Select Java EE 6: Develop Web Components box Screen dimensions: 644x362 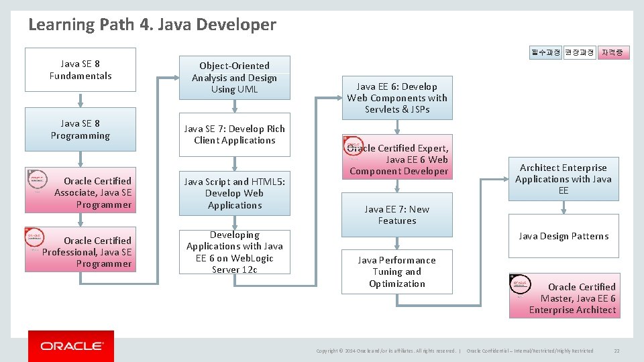pyautogui.click(x=397, y=98)
